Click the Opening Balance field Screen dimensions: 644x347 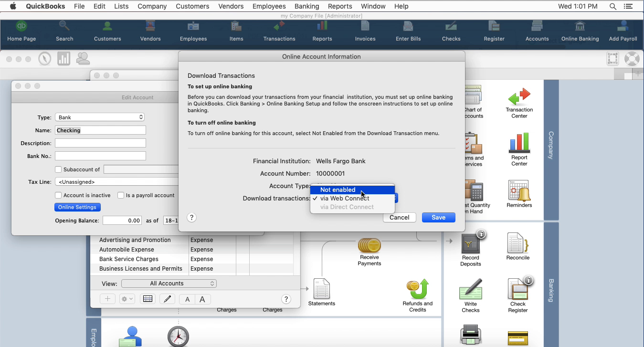[x=122, y=221]
